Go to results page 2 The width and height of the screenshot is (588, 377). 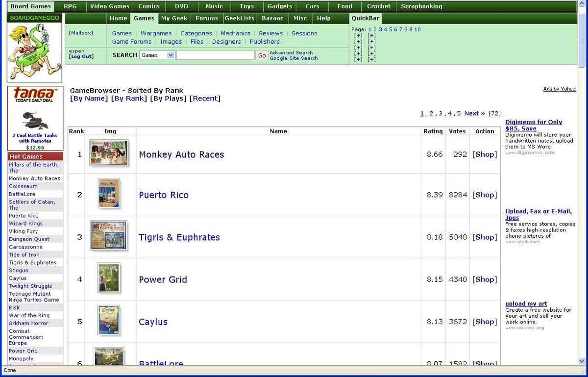pos(431,114)
